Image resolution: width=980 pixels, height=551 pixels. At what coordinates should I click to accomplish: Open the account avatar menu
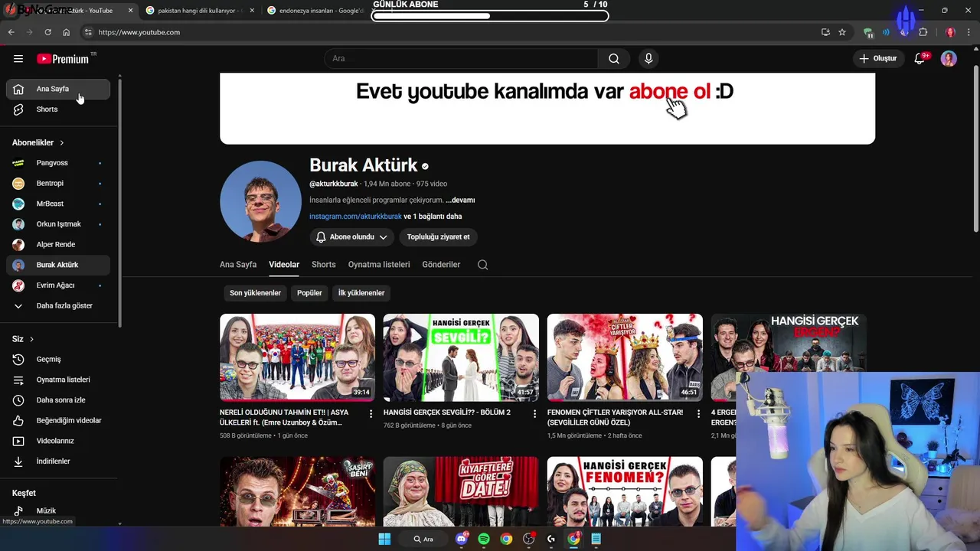tap(949, 59)
